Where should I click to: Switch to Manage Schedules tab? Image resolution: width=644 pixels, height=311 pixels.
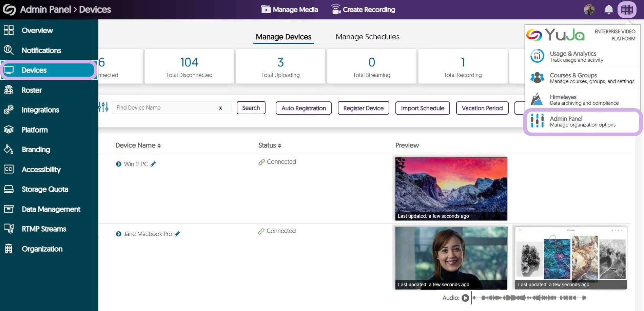(367, 37)
